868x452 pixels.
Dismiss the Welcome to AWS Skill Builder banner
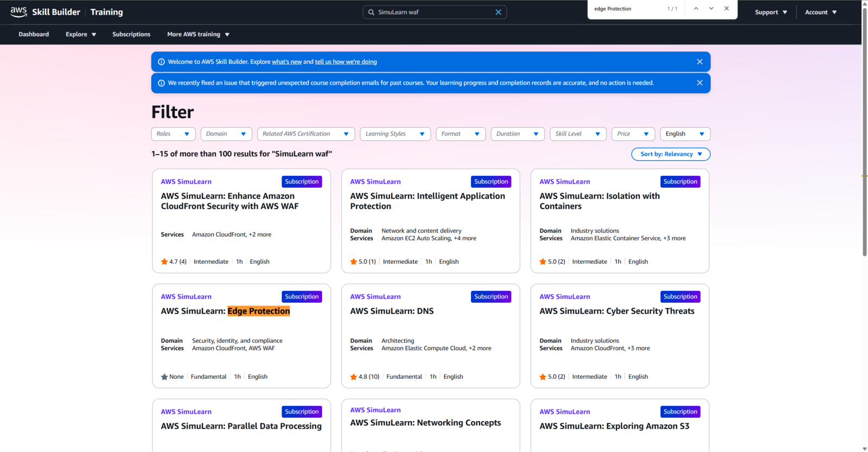tap(700, 62)
